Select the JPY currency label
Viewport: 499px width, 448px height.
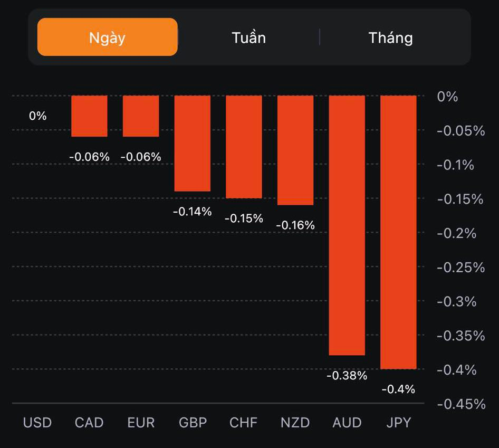pos(398,423)
